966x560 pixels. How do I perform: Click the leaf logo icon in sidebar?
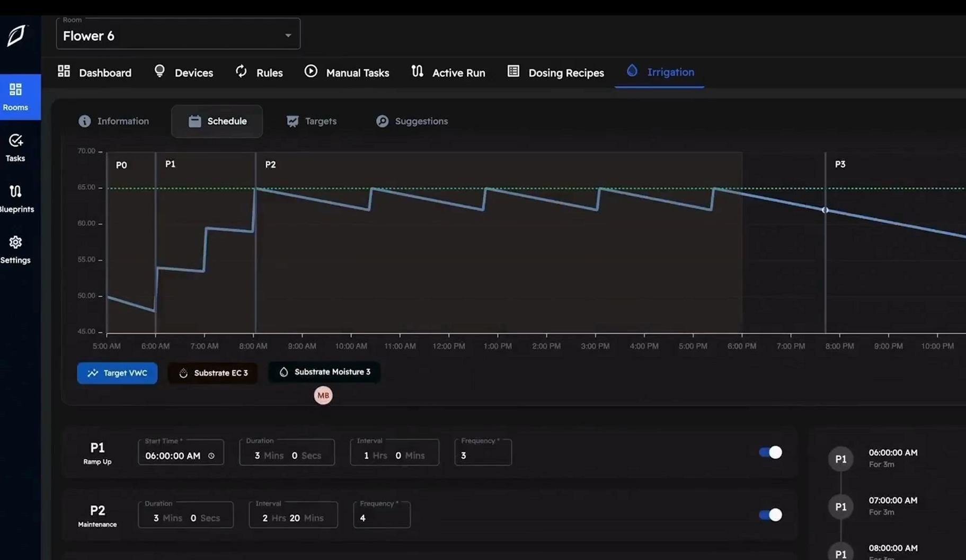point(16,35)
